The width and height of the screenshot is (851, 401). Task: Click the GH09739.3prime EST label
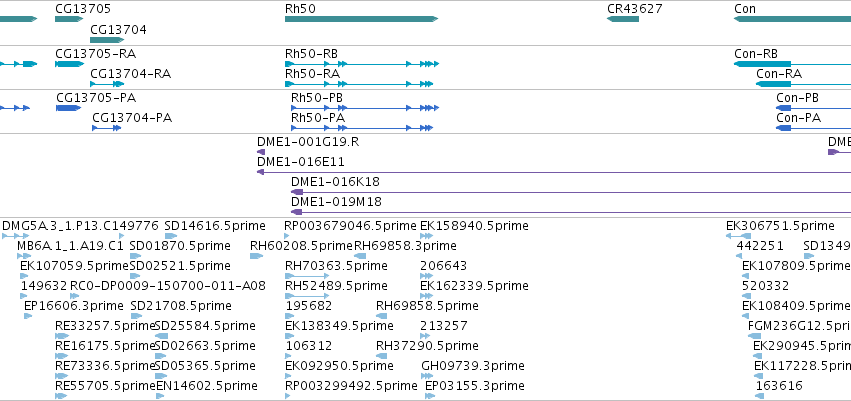[x=473, y=366]
